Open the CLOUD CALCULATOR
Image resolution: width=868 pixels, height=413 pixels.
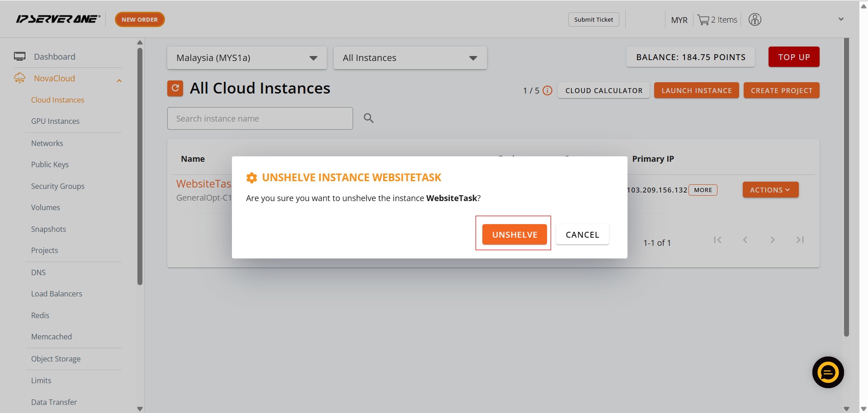click(x=604, y=90)
